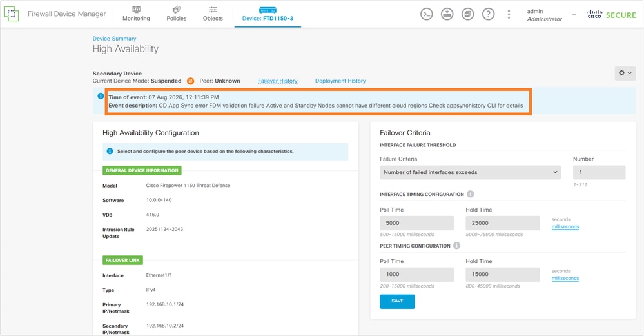Open the three-dot more options menu
Viewport: 644px width, 336px height.
click(x=509, y=14)
